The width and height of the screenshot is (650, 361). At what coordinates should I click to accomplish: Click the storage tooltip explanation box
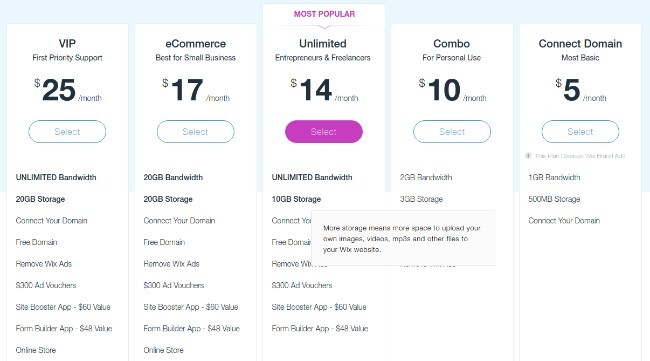coord(403,238)
